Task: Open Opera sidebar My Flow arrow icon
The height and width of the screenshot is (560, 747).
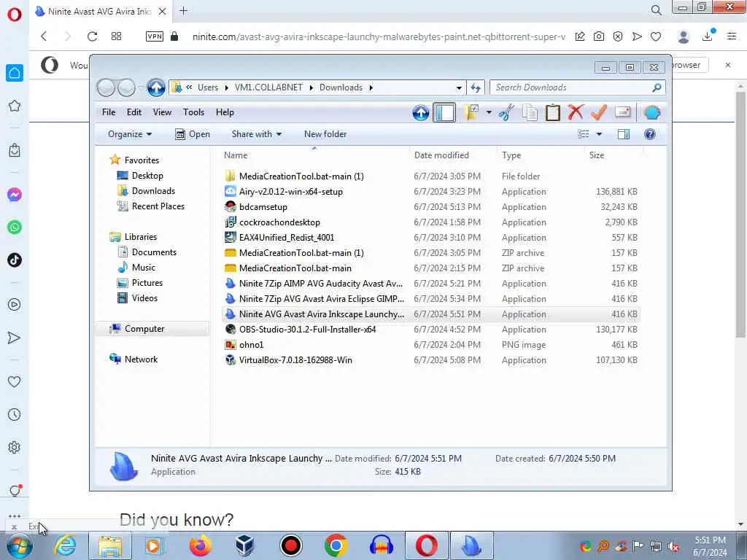Action: pos(15,338)
